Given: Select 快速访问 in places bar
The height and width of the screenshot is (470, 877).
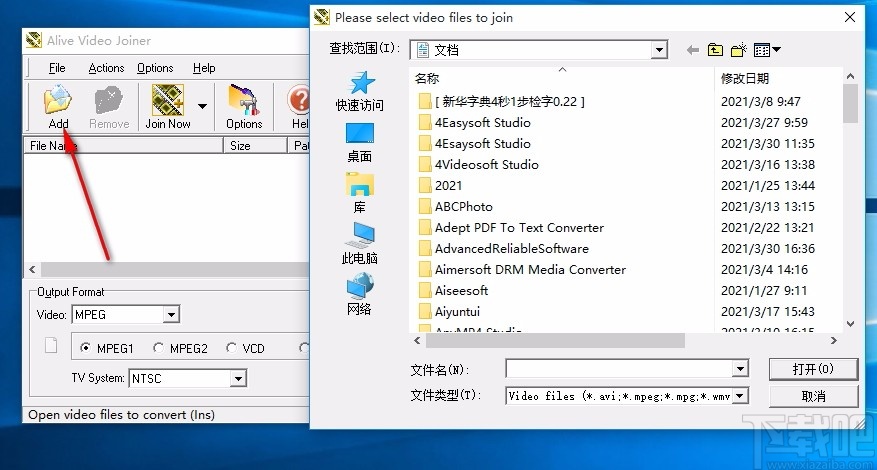Looking at the screenshot, I should pos(360,91).
